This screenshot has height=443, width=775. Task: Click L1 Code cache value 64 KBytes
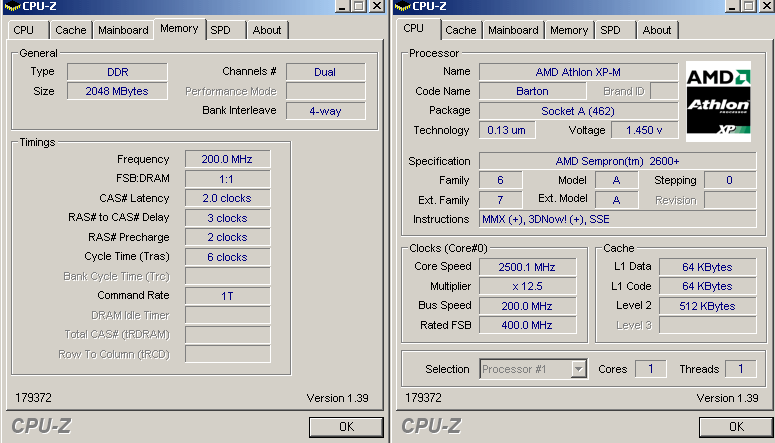click(x=707, y=286)
